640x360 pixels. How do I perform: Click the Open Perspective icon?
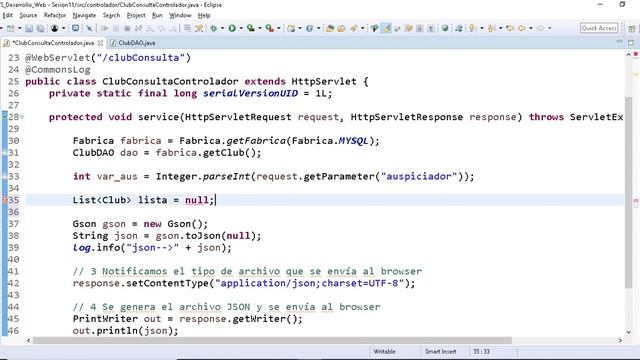[x=632, y=28]
